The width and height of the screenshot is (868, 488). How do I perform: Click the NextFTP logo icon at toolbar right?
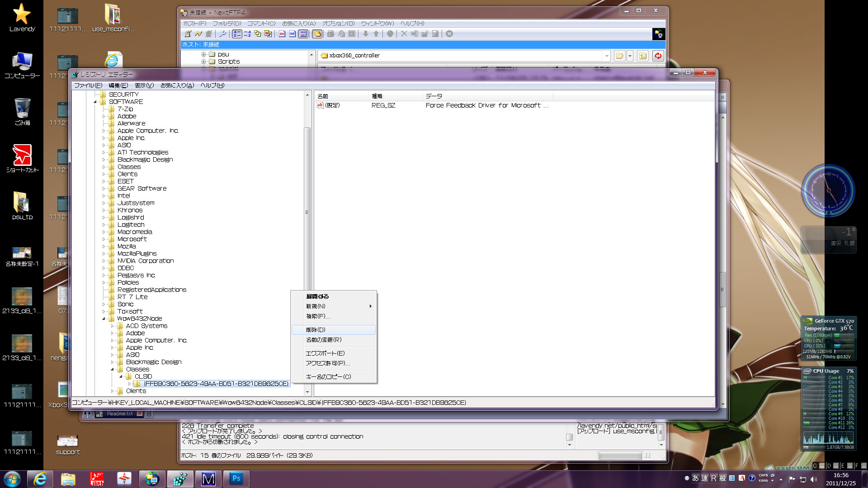(x=659, y=34)
